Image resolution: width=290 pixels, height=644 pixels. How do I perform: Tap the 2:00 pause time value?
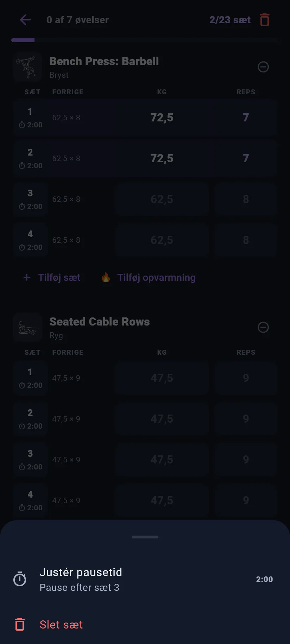coord(264,579)
